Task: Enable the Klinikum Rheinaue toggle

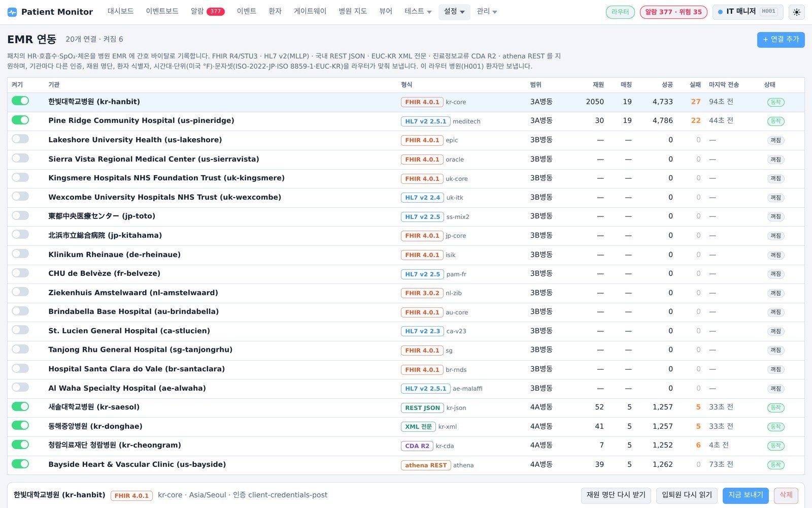Action: (x=20, y=254)
